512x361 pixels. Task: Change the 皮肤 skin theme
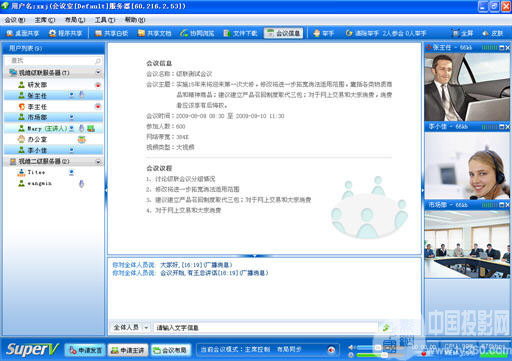[x=492, y=33]
